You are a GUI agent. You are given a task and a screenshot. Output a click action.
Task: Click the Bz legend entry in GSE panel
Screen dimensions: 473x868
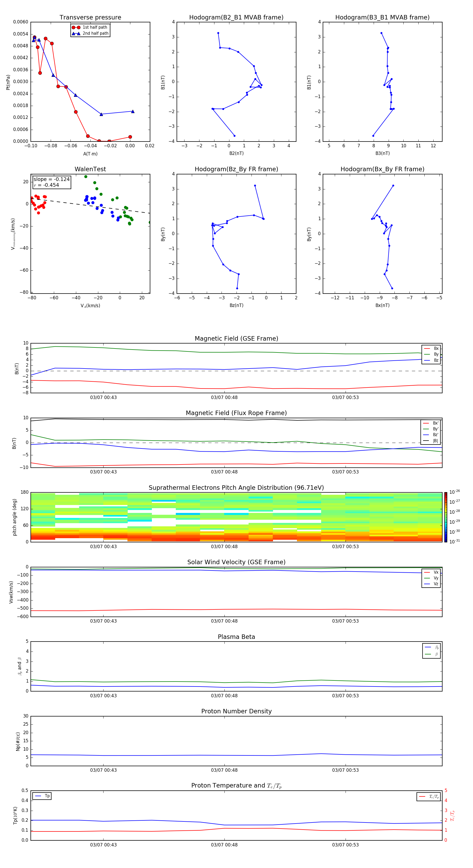click(x=431, y=360)
